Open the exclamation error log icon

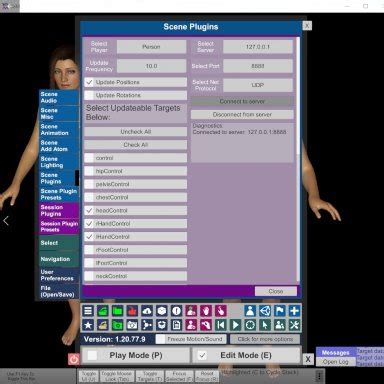tap(176, 311)
